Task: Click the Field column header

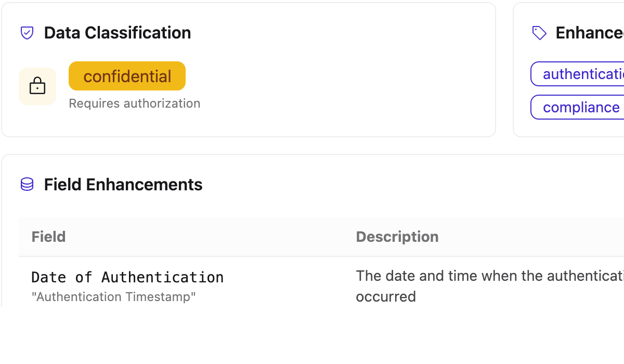Action: (x=48, y=237)
